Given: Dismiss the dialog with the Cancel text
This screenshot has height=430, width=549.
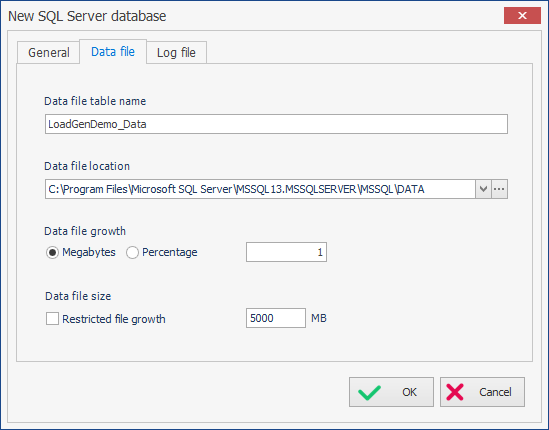Looking at the screenshot, I should click(x=495, y=392).
